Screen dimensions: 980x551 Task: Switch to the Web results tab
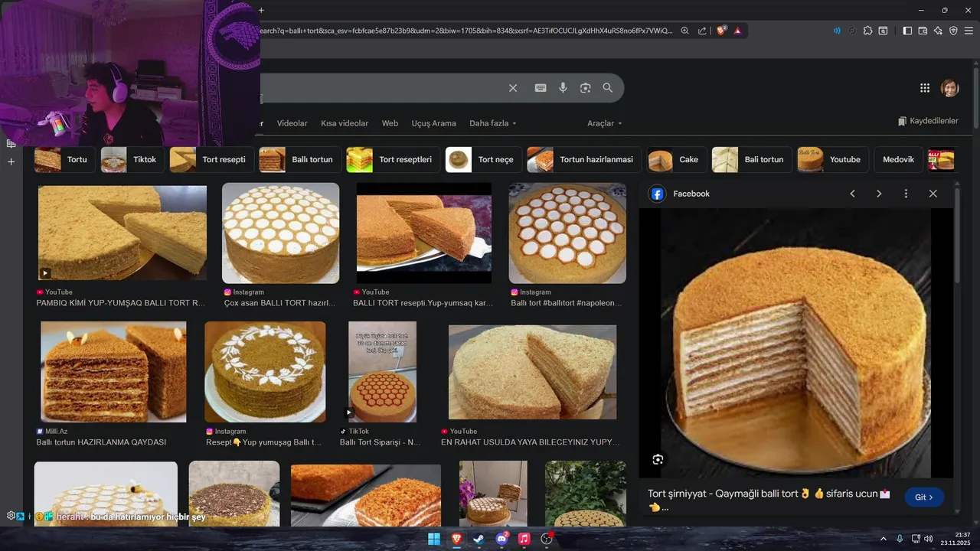coord(390,123)
